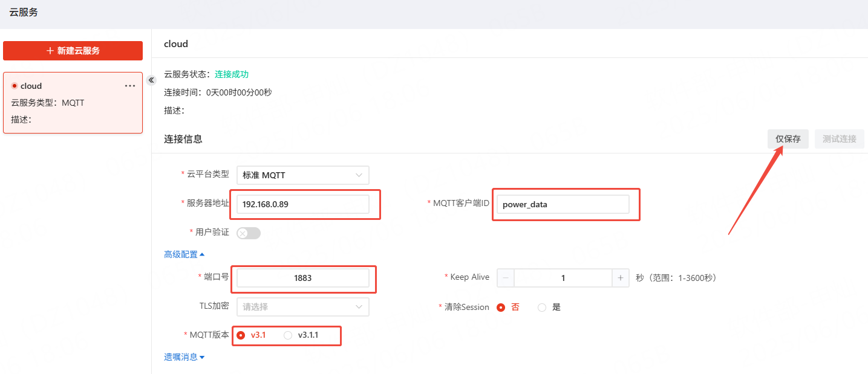Click the three-dot menu on cloud card
Viewport: 868px width, 374px height.
pyautogui.click(x=130, y=86)
